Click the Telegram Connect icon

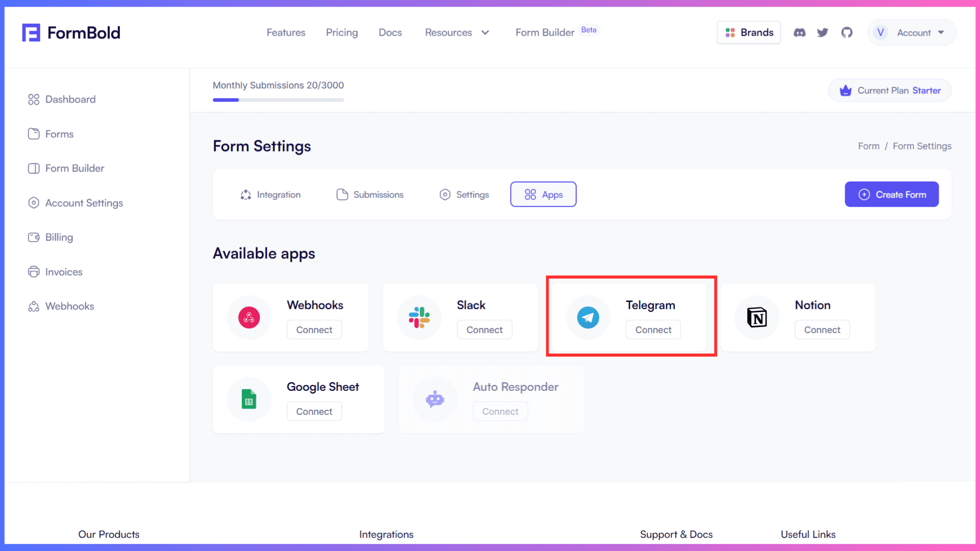(x=653, y=330)
